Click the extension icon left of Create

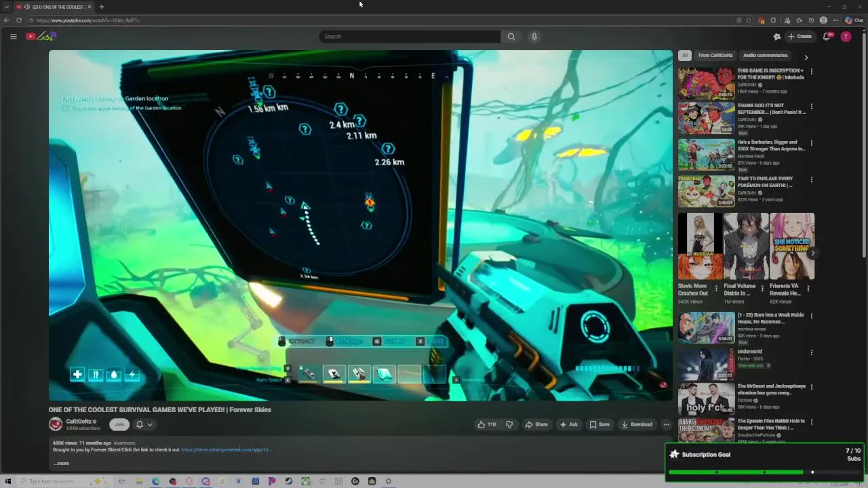tap(777, 37)
